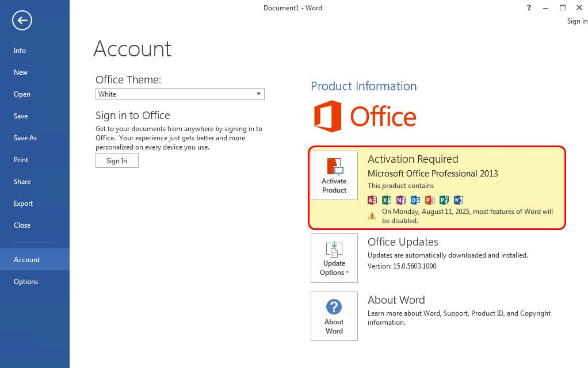Click the About Word heading text
588x368 pixels.
pos(396,300)
